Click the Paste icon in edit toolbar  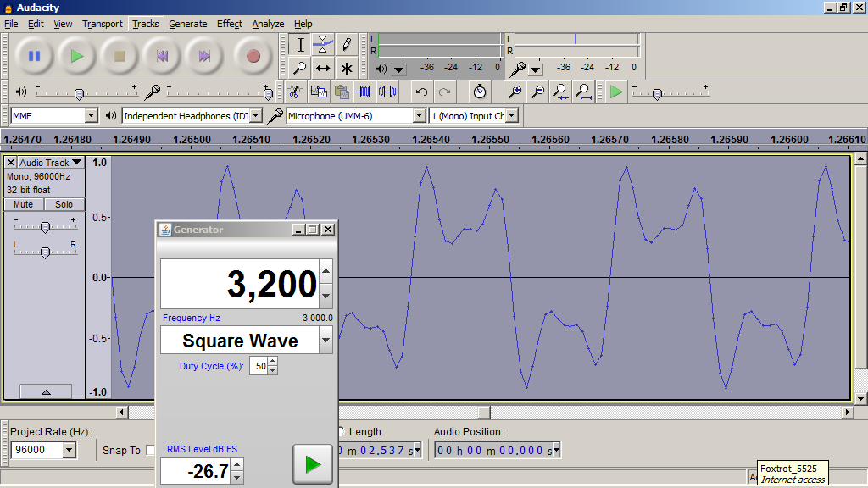pos(342,91)
